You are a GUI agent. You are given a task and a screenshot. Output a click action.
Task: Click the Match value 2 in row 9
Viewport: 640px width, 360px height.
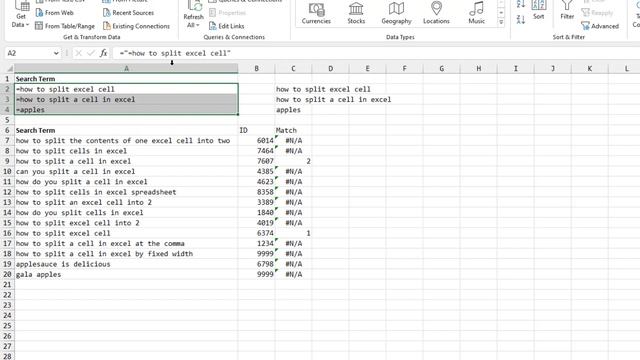click(x=293, y=161)
